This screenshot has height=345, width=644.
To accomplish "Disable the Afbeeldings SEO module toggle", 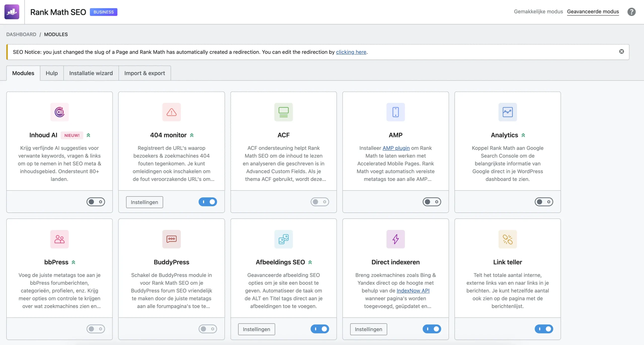I will [x=320, y=329].
